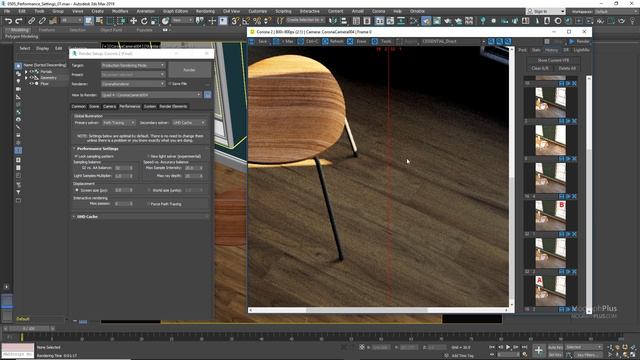Screen dimensions: 640x360
Task: Open Secondary solver dropdown
Action: point(189,122)
